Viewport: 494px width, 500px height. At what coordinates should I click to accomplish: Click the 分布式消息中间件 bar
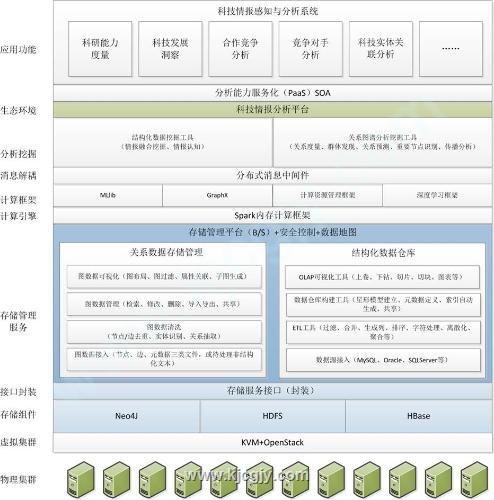point(273,175)
